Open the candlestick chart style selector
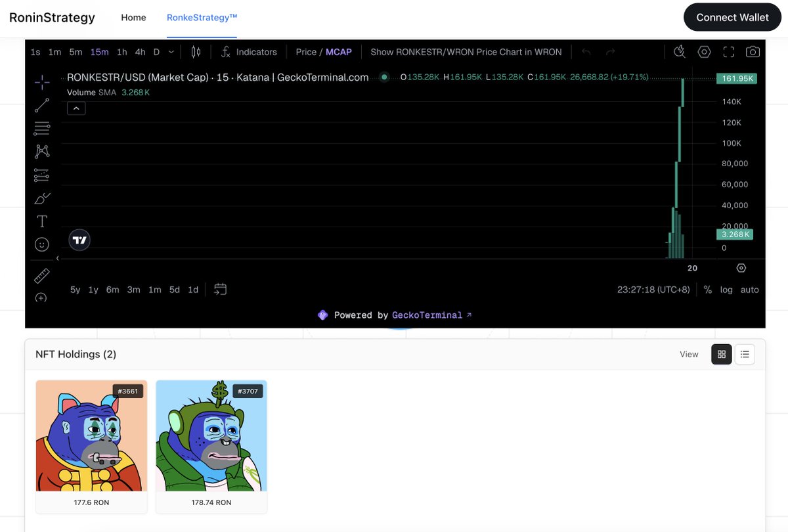Viewport: 788px width, 532px height. coord(196,52)
